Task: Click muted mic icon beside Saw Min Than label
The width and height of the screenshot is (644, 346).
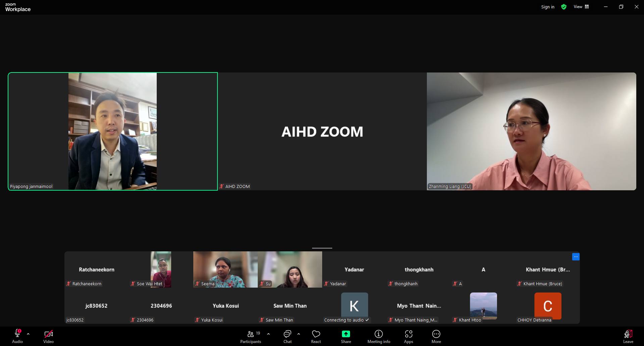Action: click(262, 320)
